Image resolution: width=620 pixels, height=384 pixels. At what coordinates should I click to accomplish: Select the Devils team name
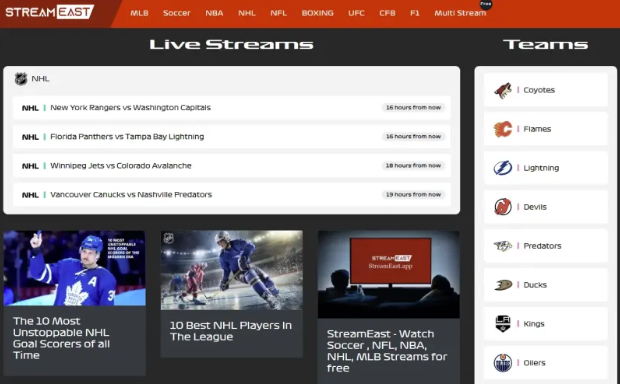click(x=535, y=207)
